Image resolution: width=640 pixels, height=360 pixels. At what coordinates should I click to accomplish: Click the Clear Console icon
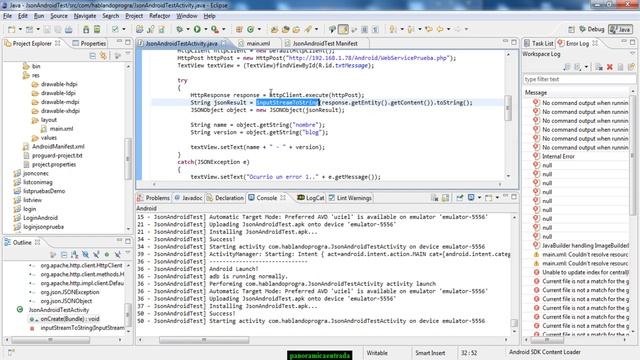coord(434,198)
